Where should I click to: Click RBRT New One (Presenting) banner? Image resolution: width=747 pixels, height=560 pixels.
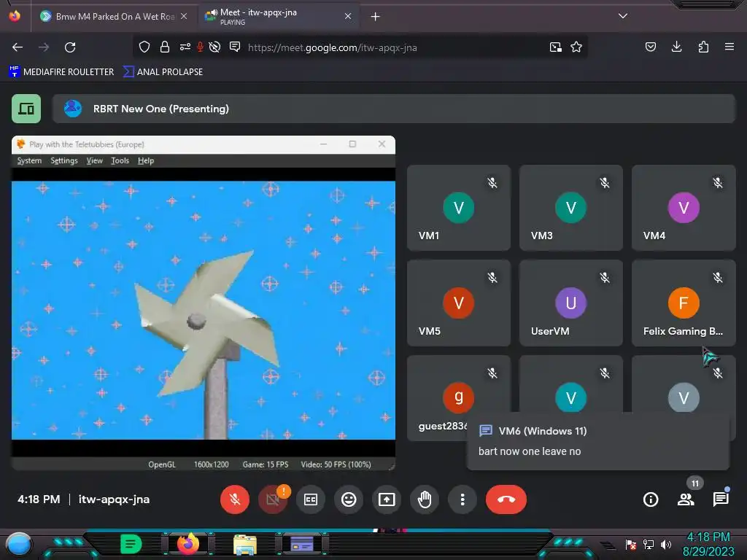(x=393, y=109)
